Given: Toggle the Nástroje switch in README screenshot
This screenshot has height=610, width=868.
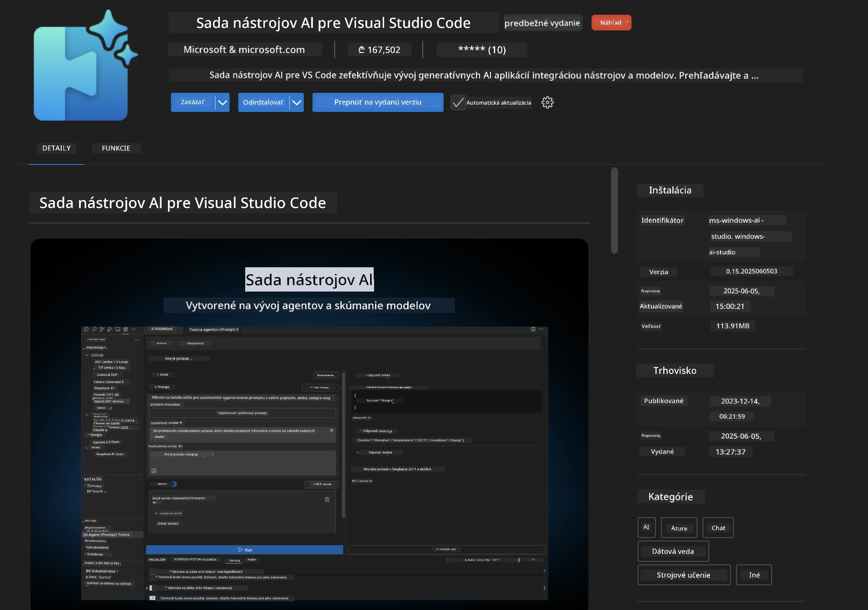Looking at the screenshot, I should point(173,484).
